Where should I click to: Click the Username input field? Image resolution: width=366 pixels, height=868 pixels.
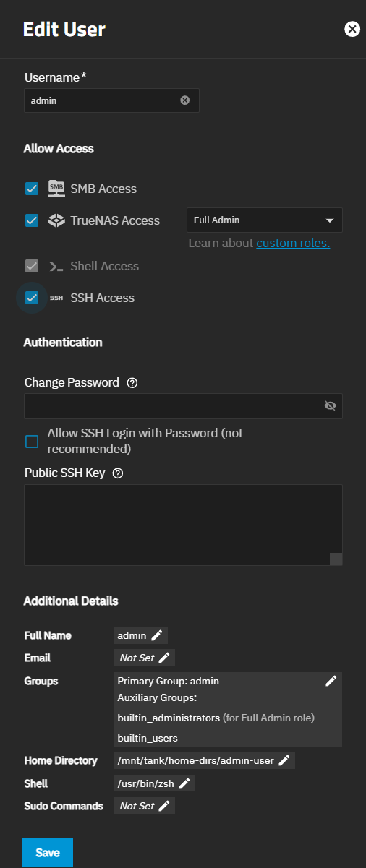(111, 100)
